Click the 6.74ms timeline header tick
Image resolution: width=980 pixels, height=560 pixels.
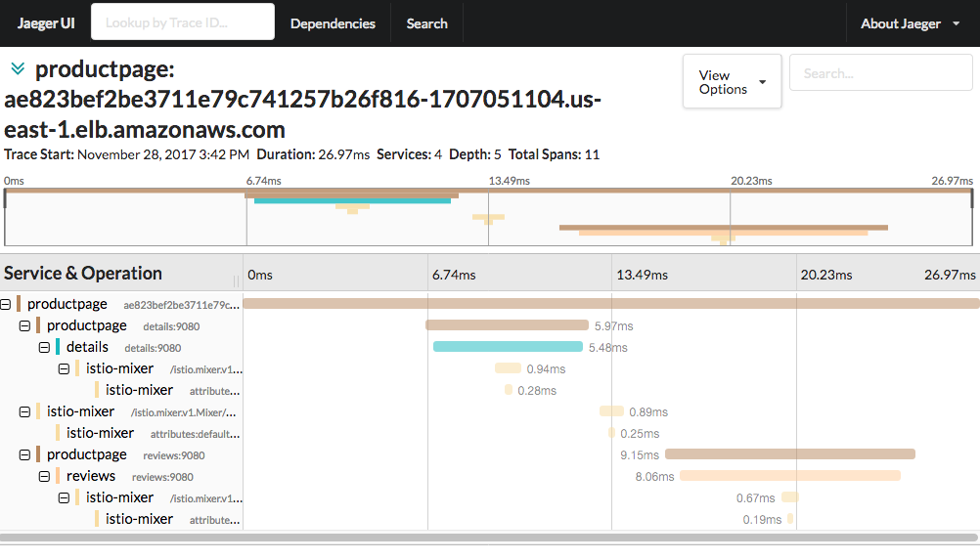[x=454, y=275]
